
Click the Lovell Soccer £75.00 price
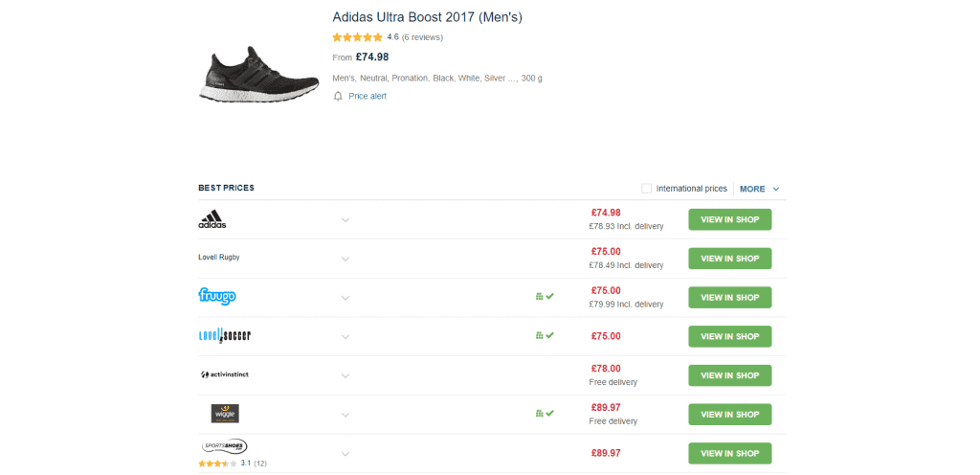coord(606,336)
